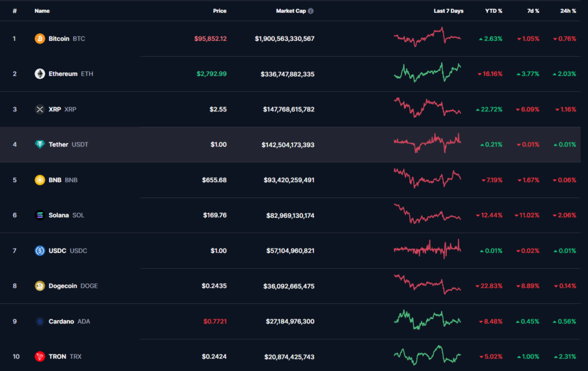The image size is (588, 371).
Task: Click the Solana logo icon
Action: pyautogui.click(x=40, y=215)
